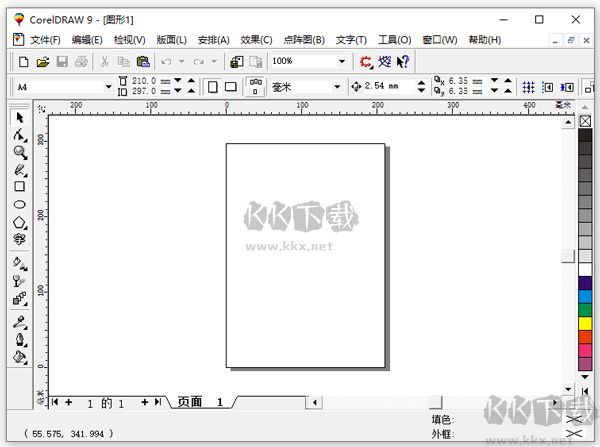Open the A4 paper size dropdown
Screen dimensions: 600x447
[109, 87]
